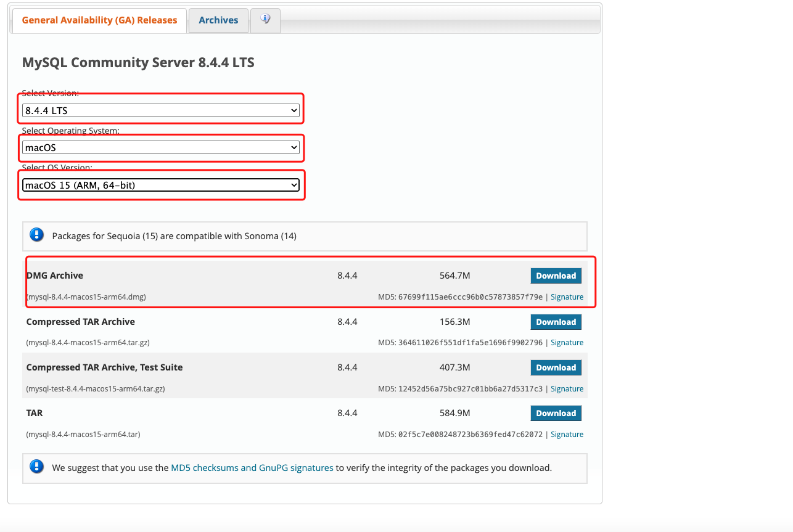Switch to the Archives tab
The width and height of the screenshot is (793, 532).
pyautogui.click(x=218, y=20)
